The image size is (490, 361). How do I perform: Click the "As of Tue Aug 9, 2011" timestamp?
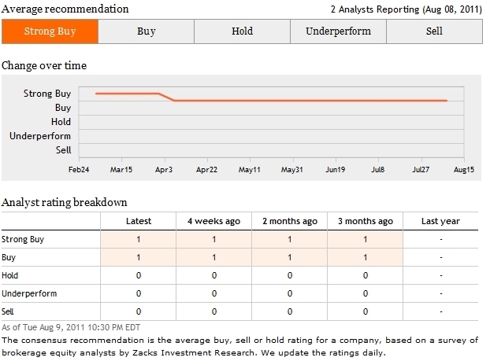coord(71,327)
